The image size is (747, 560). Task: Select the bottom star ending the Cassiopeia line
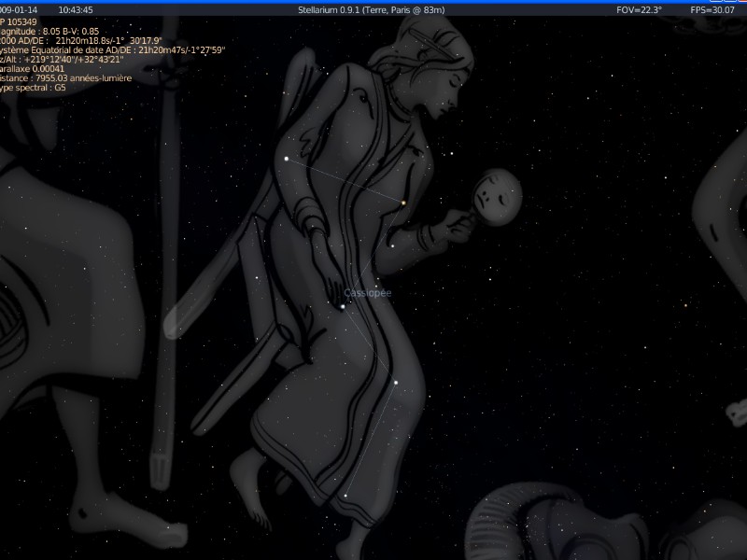(x=345, y=497)
